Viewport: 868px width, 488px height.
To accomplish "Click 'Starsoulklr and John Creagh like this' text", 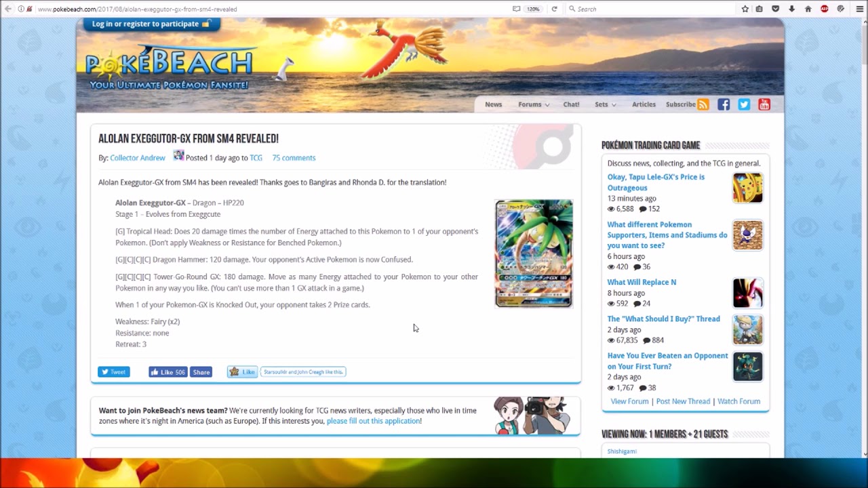I will [x=303, y=372].
